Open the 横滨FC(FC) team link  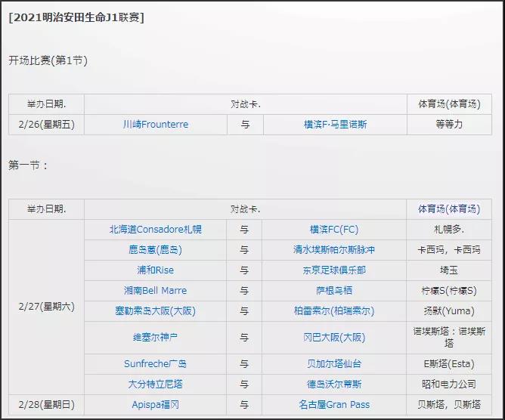pos(334,230)
